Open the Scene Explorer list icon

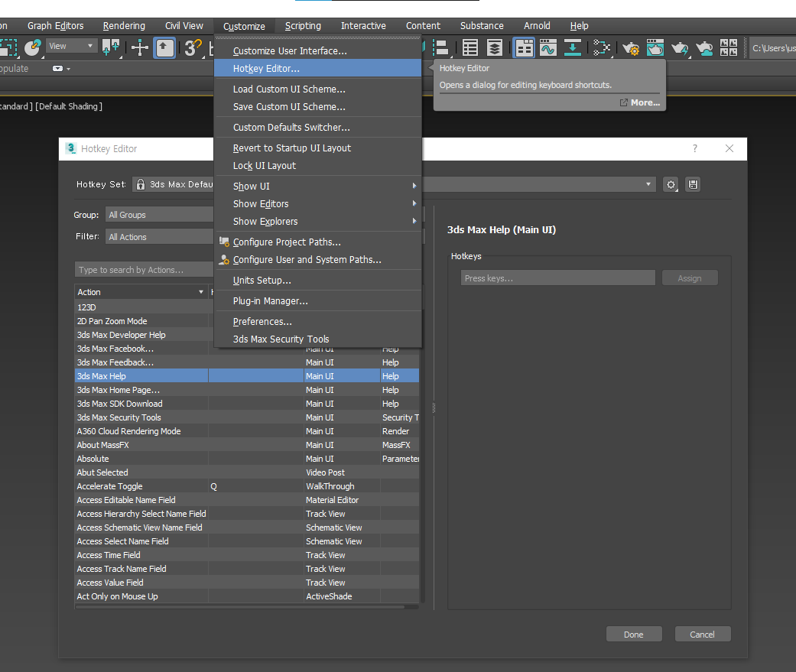click(470, 47)
